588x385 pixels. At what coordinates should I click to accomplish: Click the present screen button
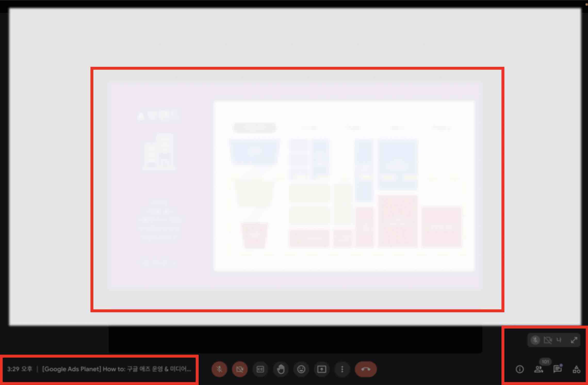click(322, 369)
